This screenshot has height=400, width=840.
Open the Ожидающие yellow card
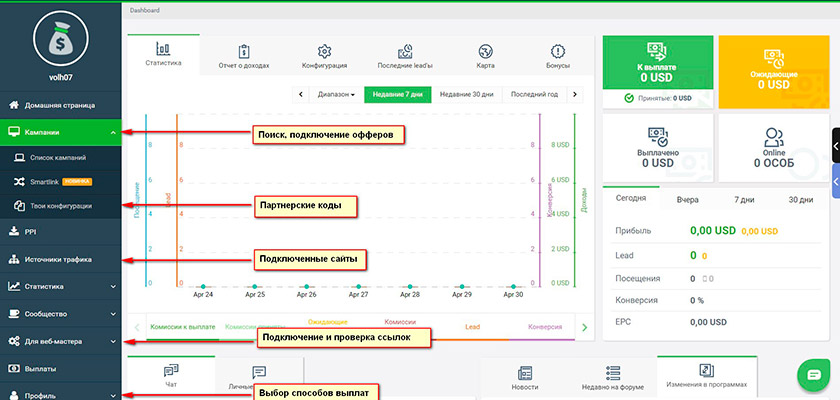(773, 72)
